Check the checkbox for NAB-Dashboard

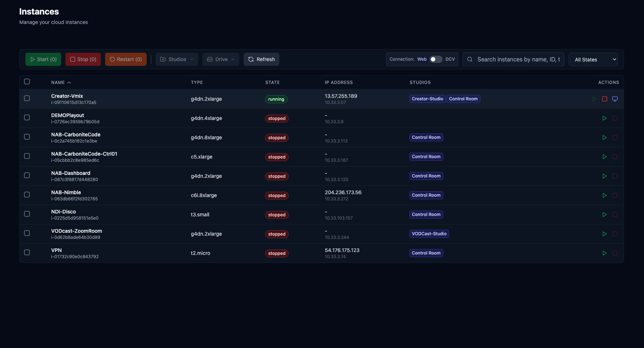[x=27, y=175]
